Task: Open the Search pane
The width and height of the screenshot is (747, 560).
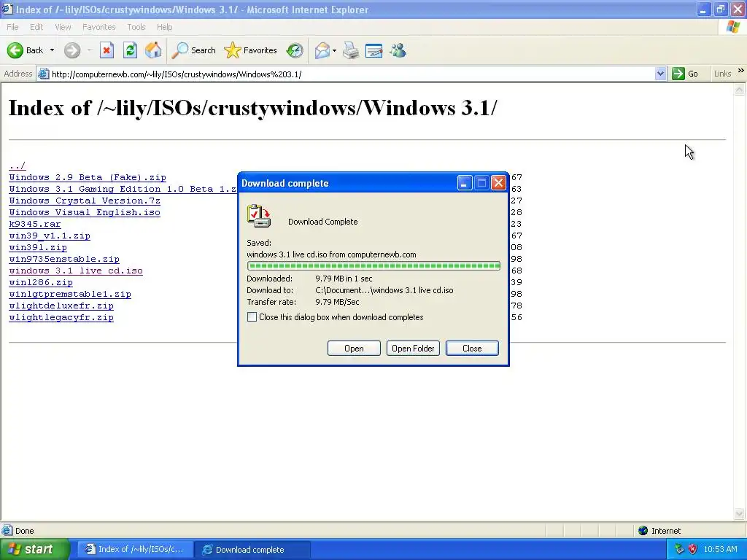Action: coord(193,50)
